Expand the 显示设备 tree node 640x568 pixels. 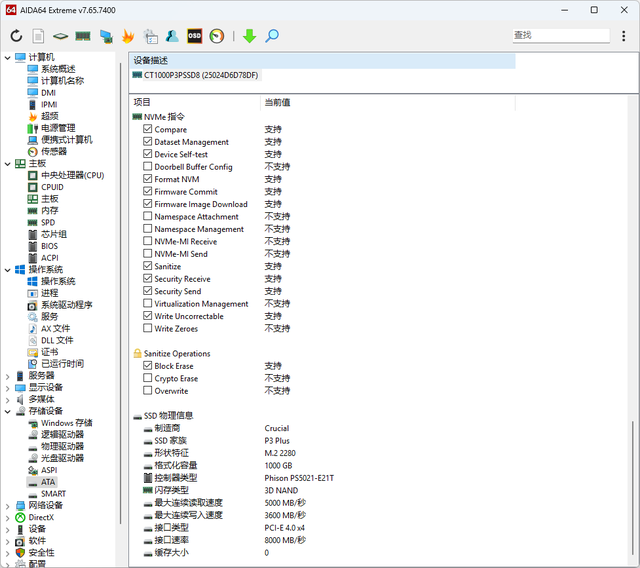pos(7,388)
